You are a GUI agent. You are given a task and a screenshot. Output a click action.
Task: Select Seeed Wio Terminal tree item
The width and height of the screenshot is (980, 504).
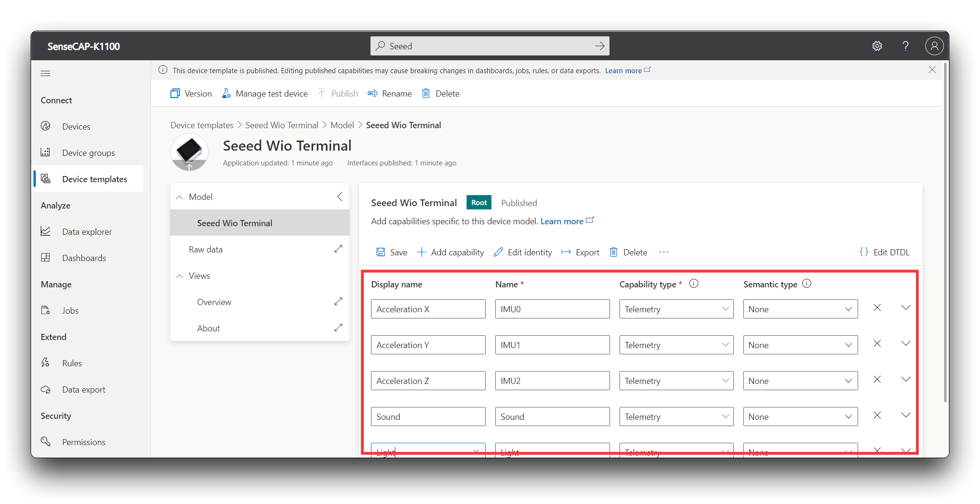260,223
